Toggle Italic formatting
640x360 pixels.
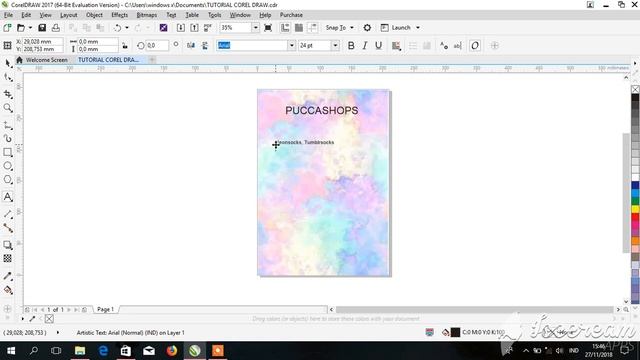[364, 45]
